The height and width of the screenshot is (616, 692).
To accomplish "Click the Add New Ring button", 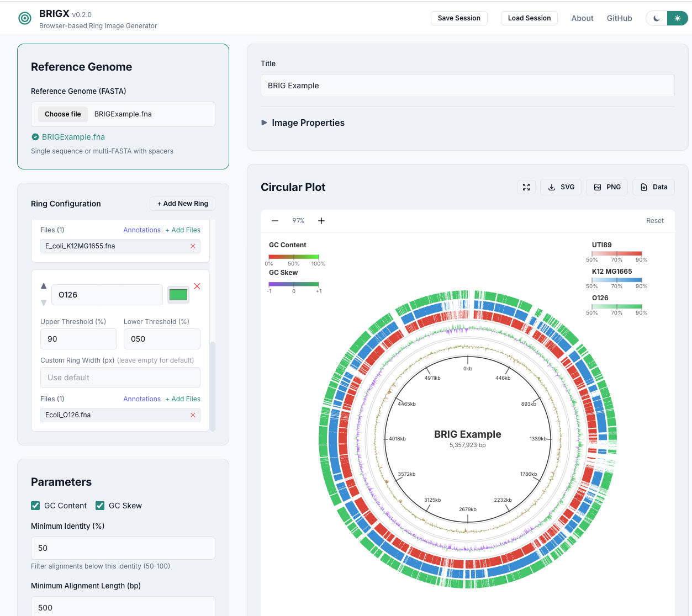I will pos(182,204).
